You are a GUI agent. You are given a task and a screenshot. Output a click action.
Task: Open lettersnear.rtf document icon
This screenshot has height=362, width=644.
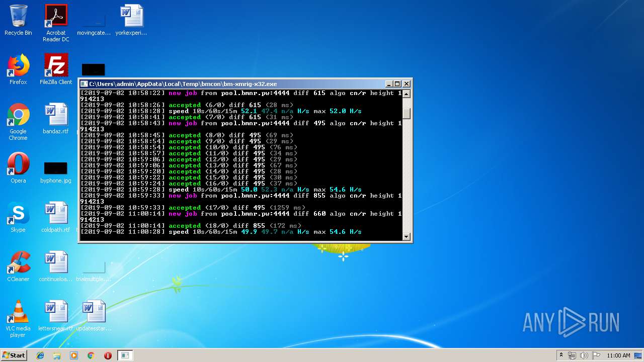(56, 316)
